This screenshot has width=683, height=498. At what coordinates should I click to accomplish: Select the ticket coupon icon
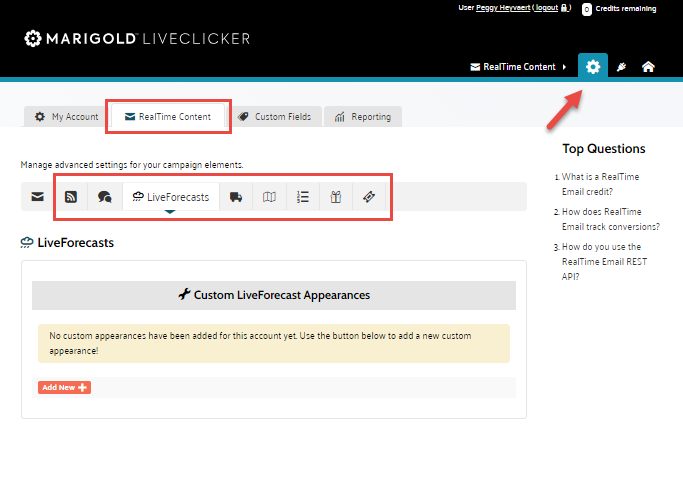coord(369,197)
